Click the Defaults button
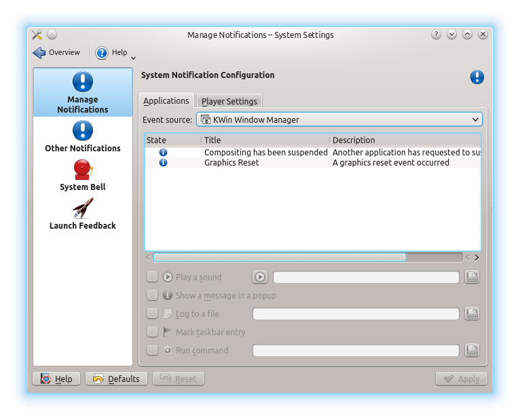This screenshot has width=520, height=420. pyautogui.click(x=117, y=379)
